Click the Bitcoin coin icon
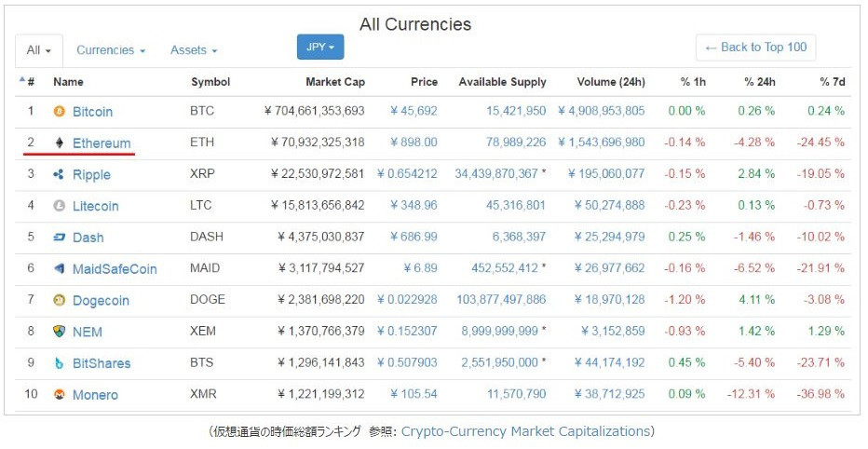This screenshot has height=449, width=868. (60, 112)
